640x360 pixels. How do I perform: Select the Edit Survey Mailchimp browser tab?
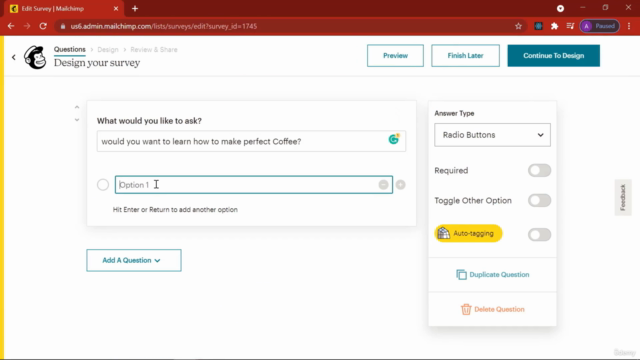(63, 9)
